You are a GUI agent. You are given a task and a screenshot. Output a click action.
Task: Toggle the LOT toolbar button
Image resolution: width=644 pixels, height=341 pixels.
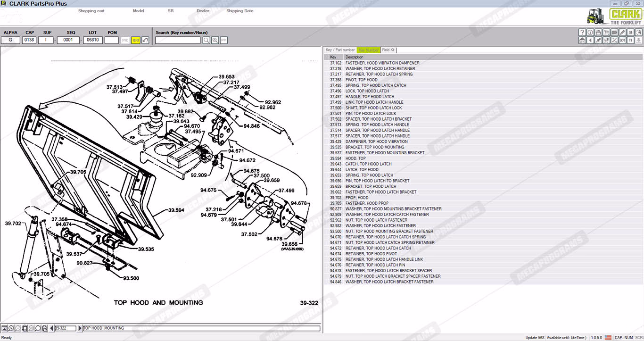[x=622, y=41]
